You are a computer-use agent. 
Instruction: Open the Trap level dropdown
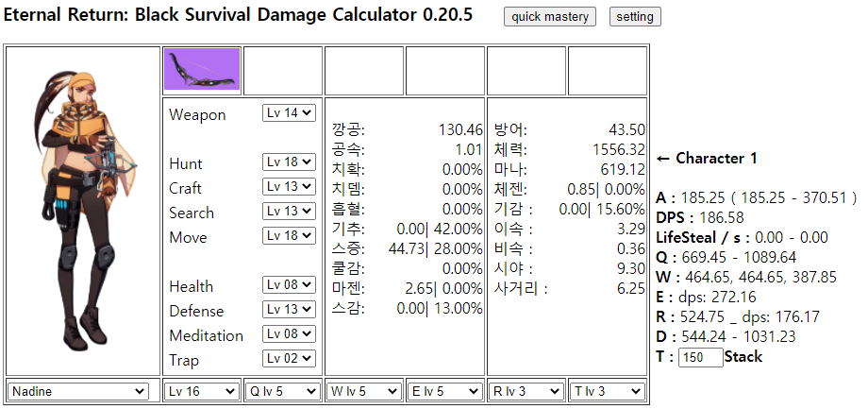pyautogui.click(x=289, y=358)
